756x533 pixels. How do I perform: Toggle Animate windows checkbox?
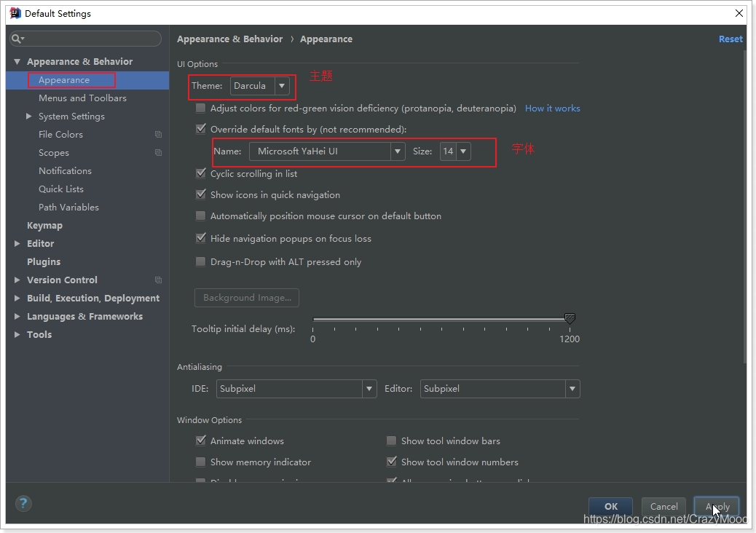(x=200, y=441)
